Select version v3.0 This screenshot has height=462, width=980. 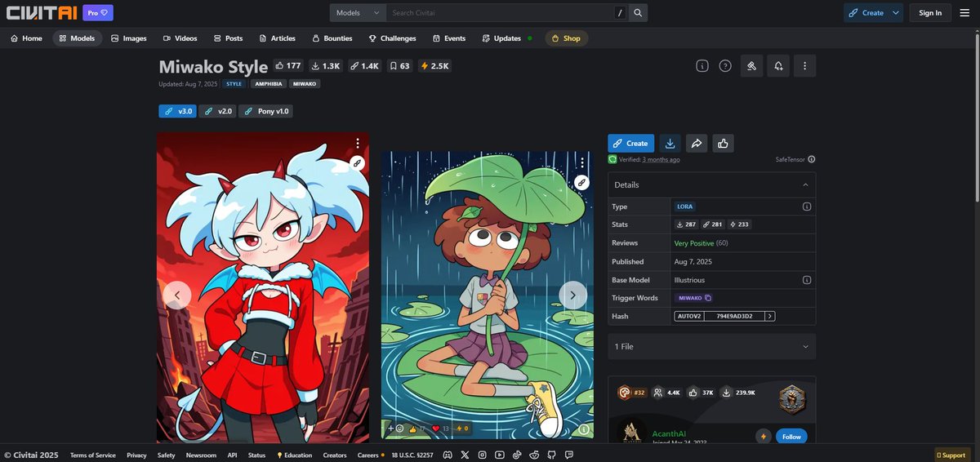[178, 111]
